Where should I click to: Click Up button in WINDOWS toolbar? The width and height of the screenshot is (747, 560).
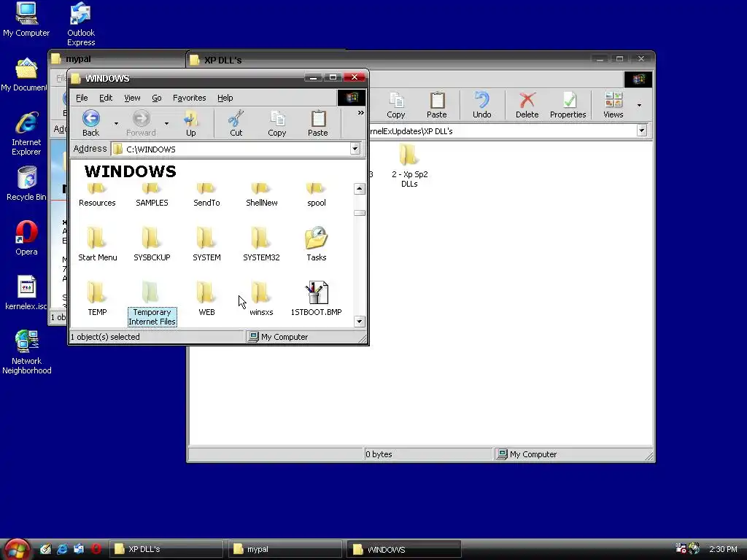191,123
